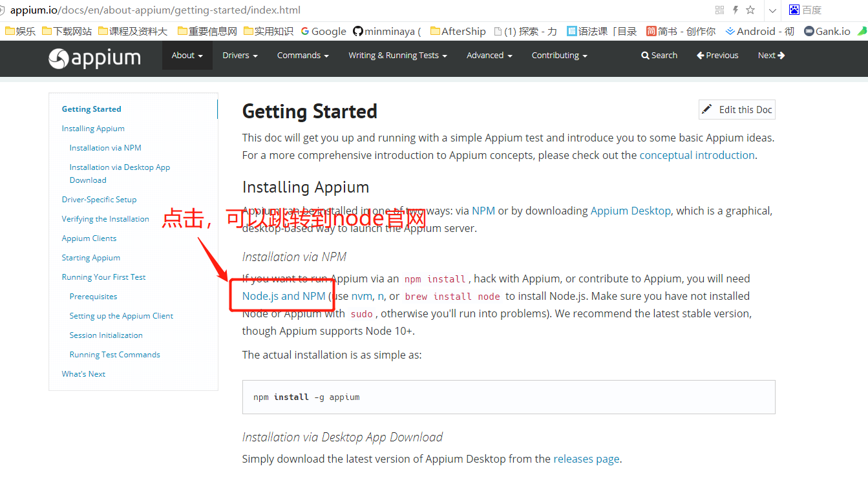
Task: Open the 课程及资料大 bookmark folder
Action: pos(133,31)
